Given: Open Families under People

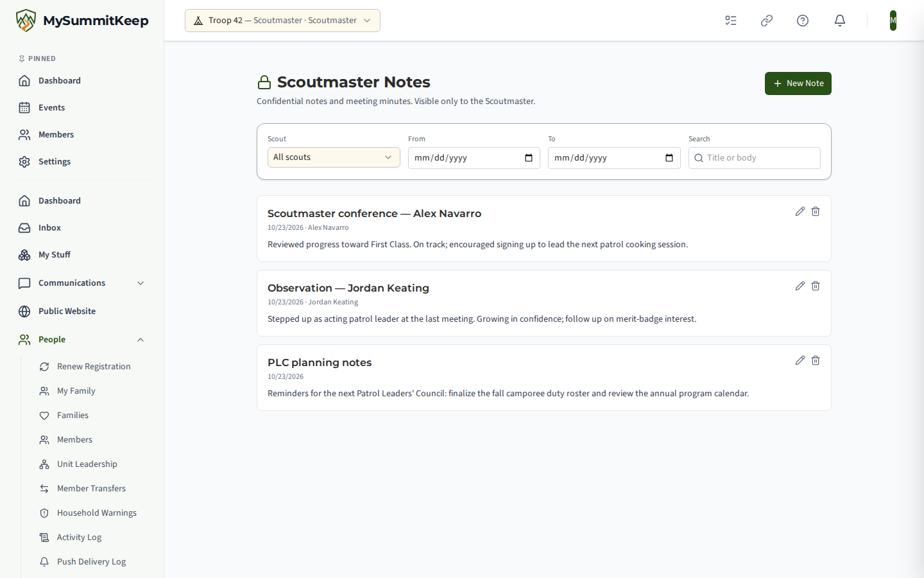Looking at the screenshot, I should 94,416.
